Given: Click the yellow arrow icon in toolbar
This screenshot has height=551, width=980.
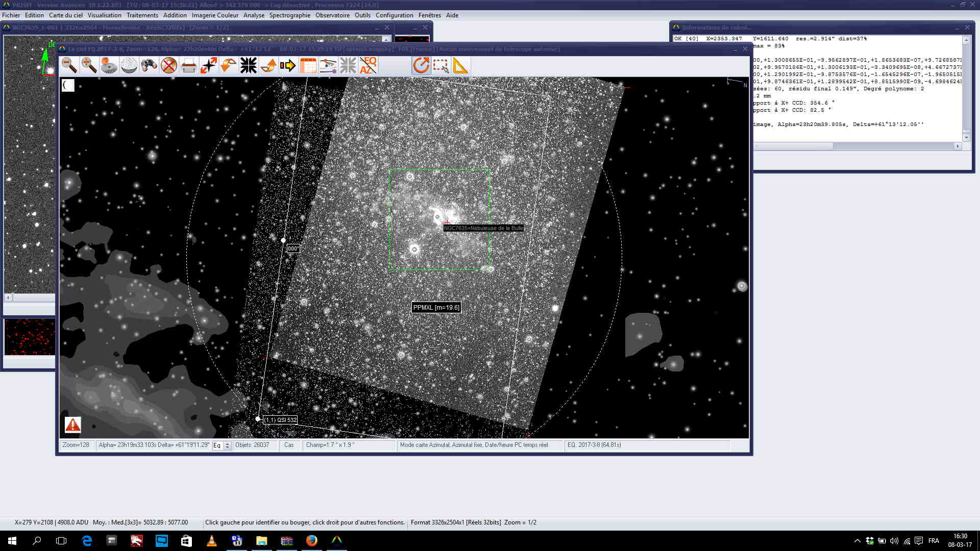Looking at the screenshot, I should (288, 65).
